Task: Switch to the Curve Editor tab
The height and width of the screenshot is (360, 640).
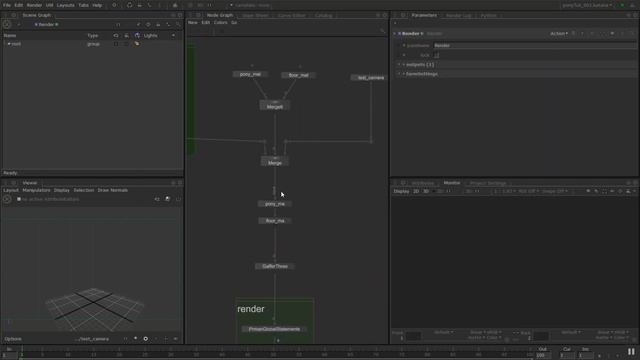Action: click(x=291, y=16)
